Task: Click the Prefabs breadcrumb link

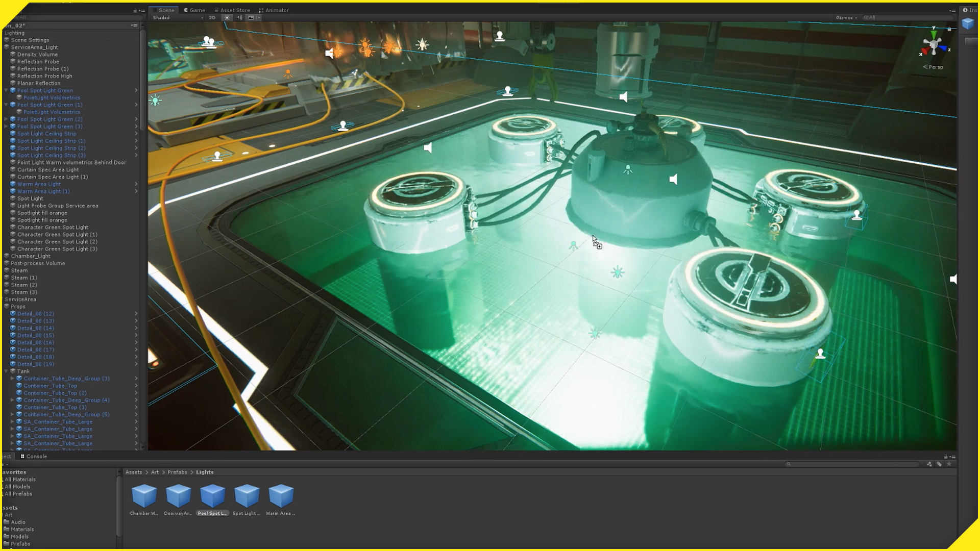Action: [177, 472]
